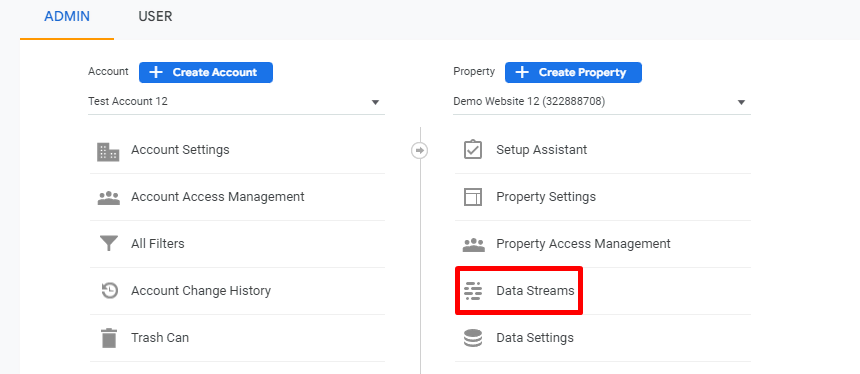Screen dimensions: 860x374
Task: Click the Account Access Management people icon
Action: coord(109,197)
